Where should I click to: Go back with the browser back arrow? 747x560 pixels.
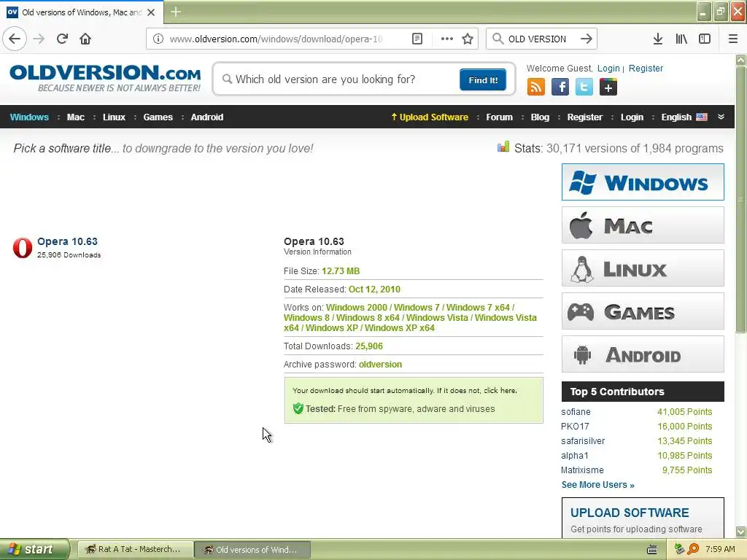pyautogui.click(x=15, y=39)
